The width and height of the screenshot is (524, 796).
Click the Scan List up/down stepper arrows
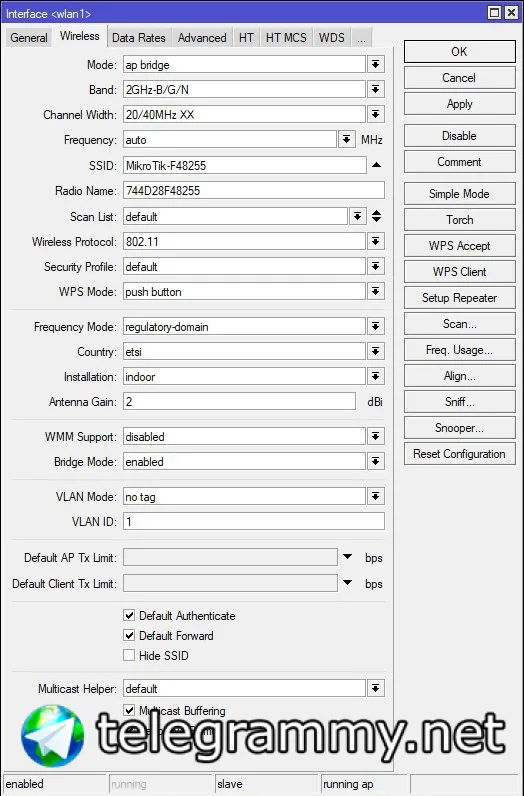[x=376, y=216]
